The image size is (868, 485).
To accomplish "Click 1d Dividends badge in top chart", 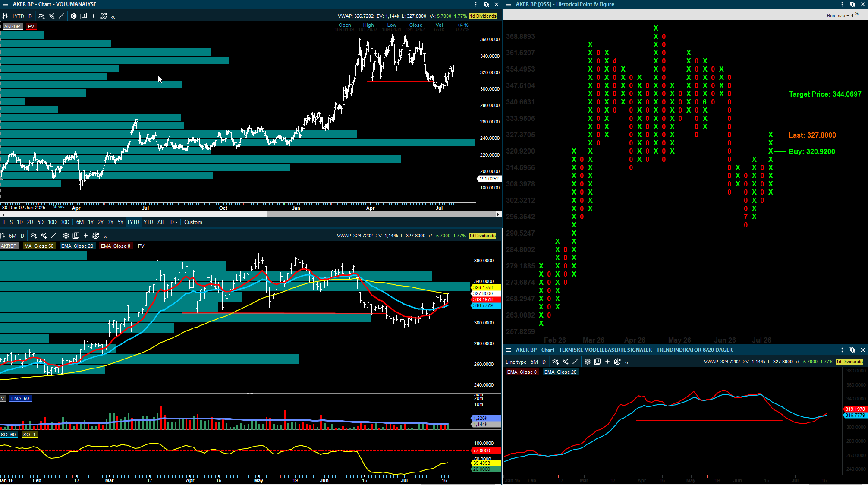I will [x=483, y=16].
